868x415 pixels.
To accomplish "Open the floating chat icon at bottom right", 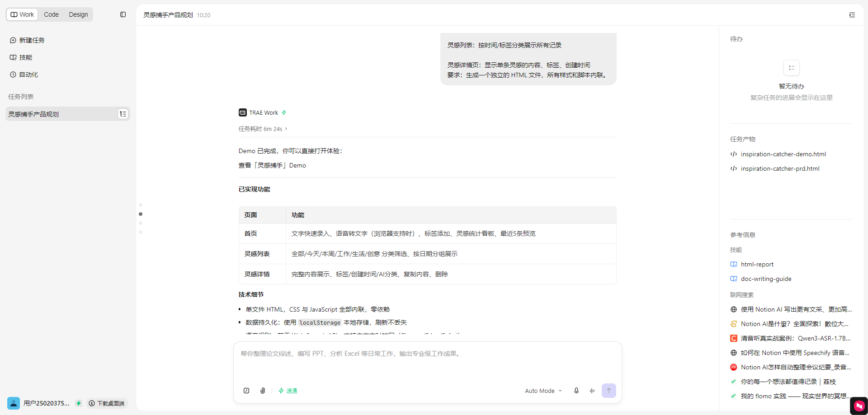I will (859, 406).
